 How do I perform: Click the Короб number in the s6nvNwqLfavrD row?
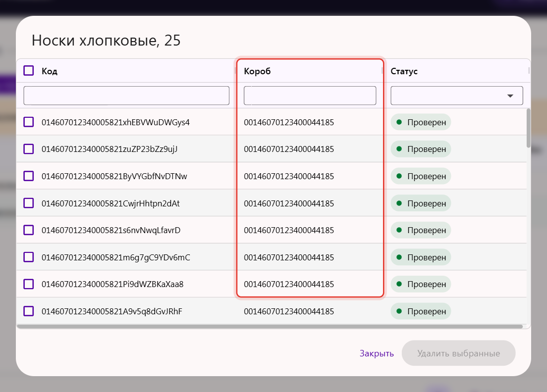pyautogui.click(x=289, y=230)
